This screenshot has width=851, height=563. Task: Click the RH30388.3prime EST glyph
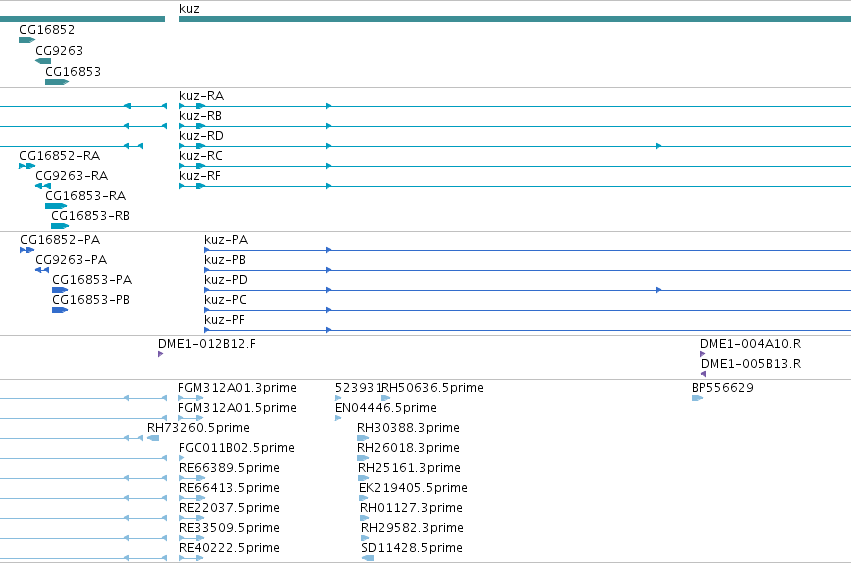pos(363,439)
